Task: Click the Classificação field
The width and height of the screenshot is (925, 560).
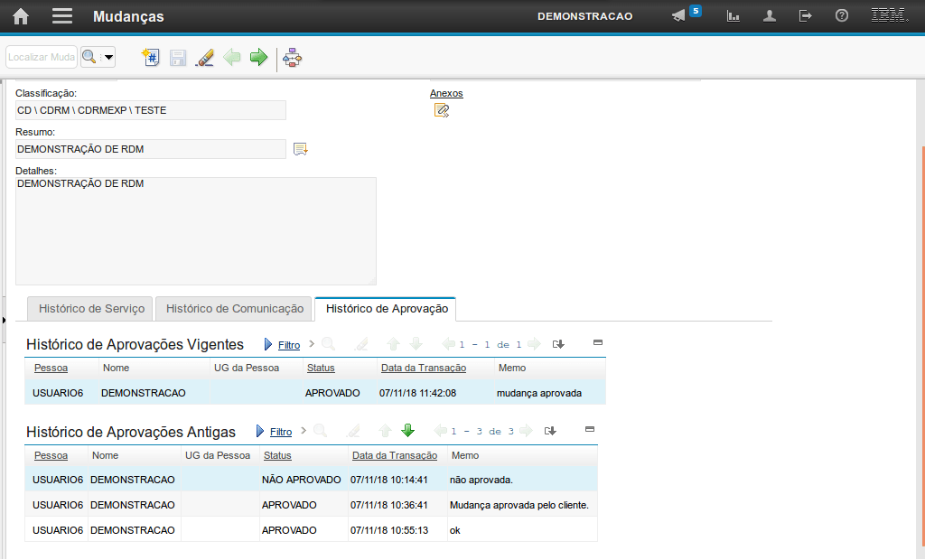Action: pyautogui.click(x=151, y=110)
